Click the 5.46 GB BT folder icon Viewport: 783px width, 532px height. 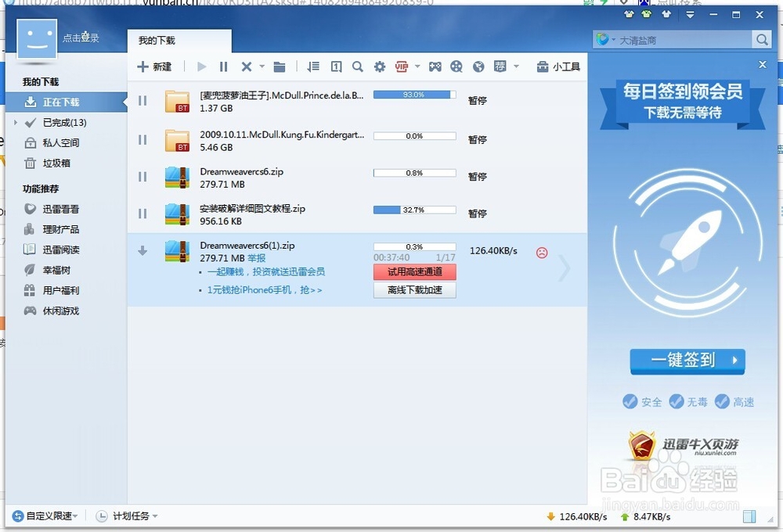pos(177,140)
